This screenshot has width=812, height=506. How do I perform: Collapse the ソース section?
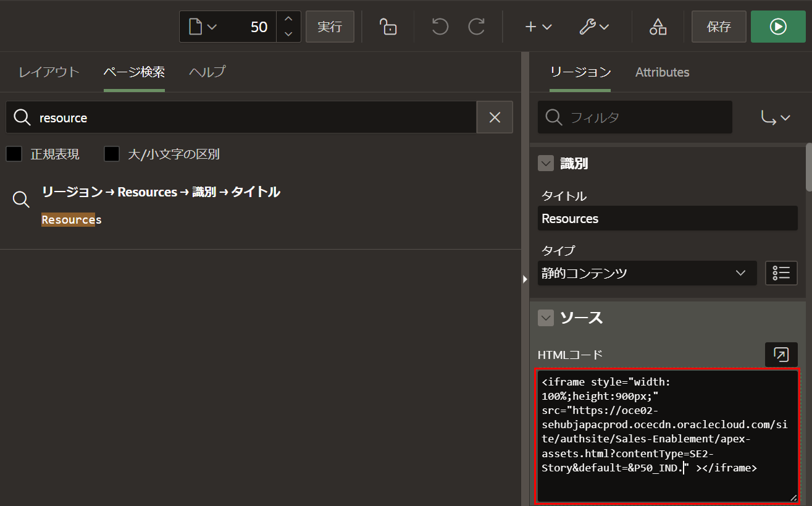pyautogui.click(x=546, y=318)
